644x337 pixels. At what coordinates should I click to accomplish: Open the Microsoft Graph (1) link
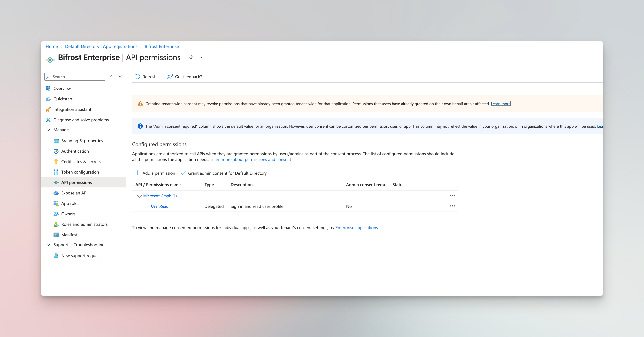[x=160, y=196]
